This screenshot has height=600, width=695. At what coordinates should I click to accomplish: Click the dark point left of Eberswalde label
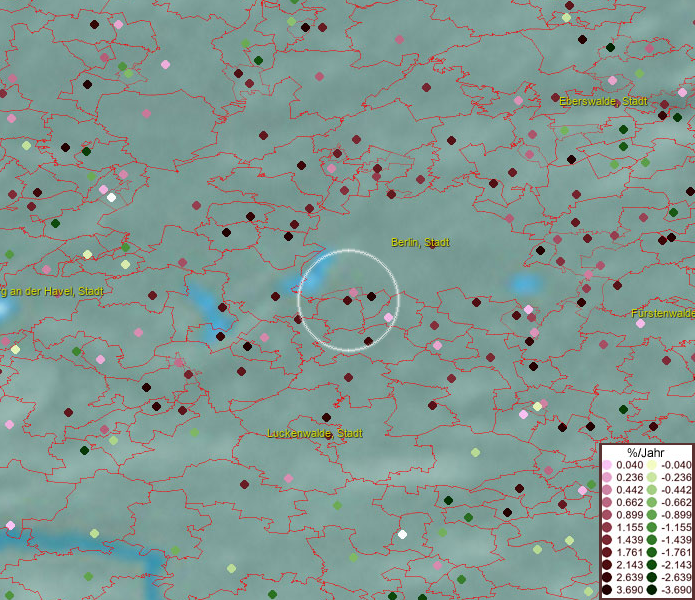tap(555, 97)
